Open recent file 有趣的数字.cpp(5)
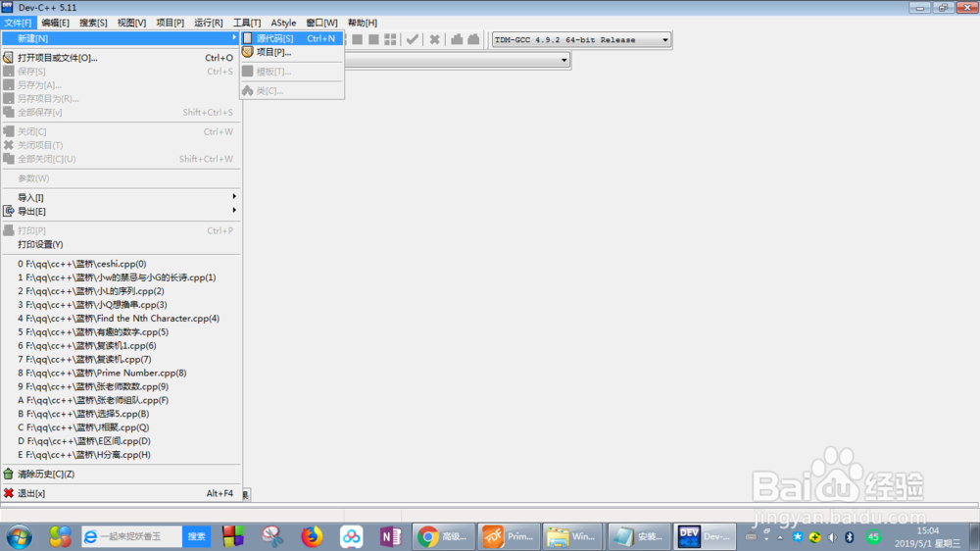Viewport: 980px width, 551px height. 121,332
